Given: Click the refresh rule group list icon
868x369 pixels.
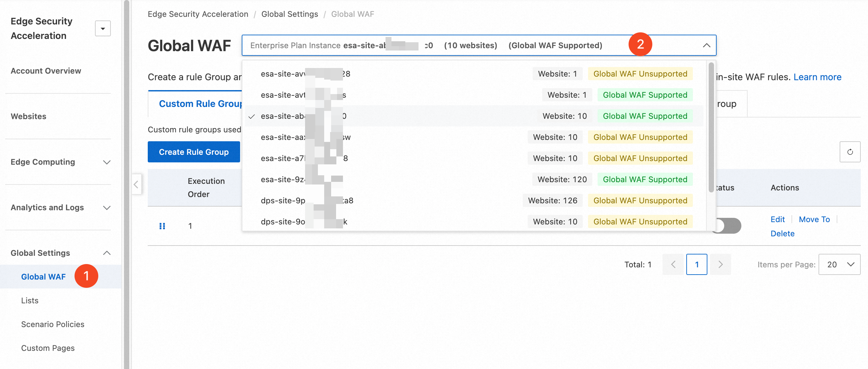Looking at the screenshot, I should pos(850,152).
